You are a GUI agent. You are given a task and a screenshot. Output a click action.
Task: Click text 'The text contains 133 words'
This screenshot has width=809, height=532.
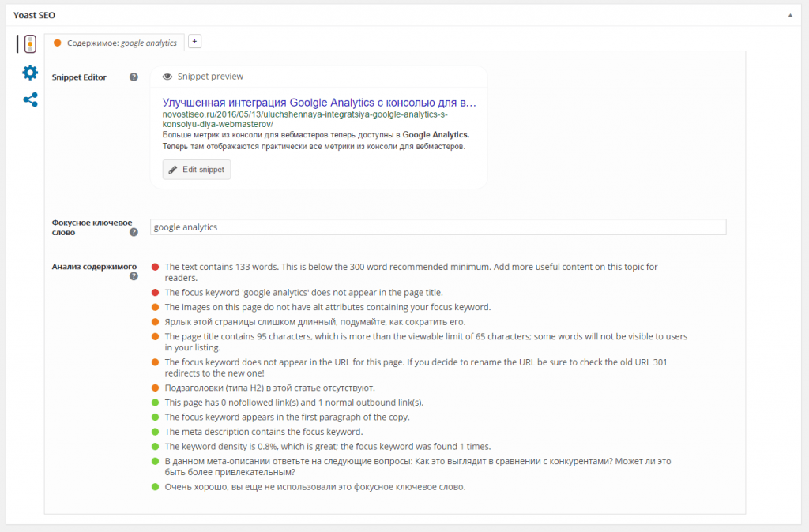tap(221, 267)
